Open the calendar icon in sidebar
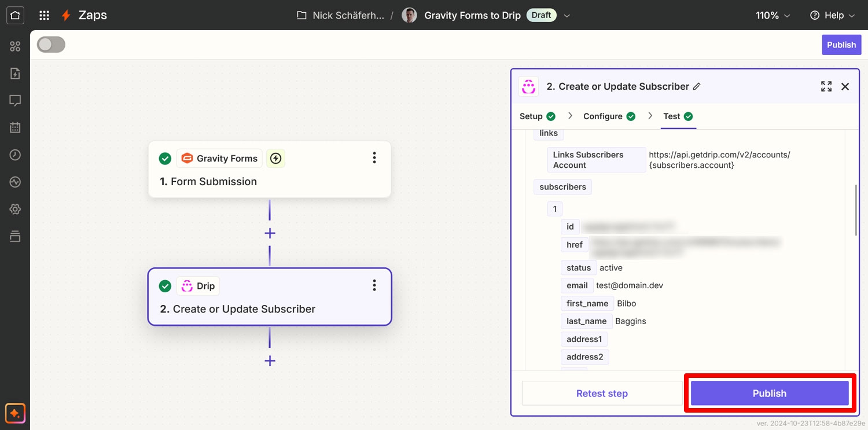868x430 pixels. 15,128
